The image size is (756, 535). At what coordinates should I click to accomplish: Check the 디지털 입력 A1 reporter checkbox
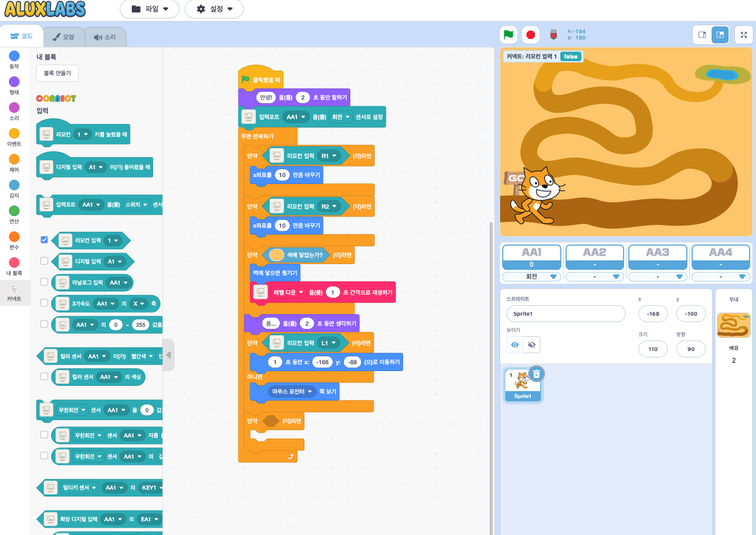click(44, 261)
